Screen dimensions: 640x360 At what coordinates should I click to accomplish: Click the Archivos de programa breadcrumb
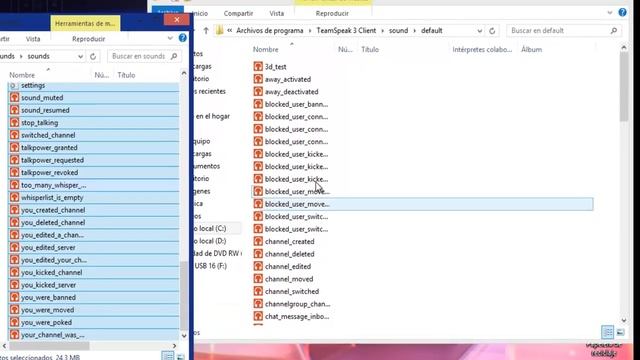coord(270,31)
